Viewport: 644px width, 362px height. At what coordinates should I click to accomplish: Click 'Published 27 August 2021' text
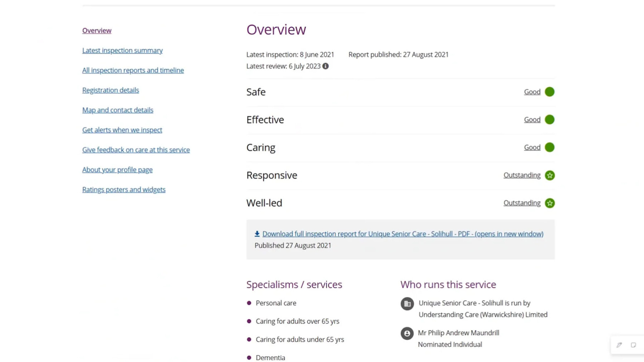(293, 246)
